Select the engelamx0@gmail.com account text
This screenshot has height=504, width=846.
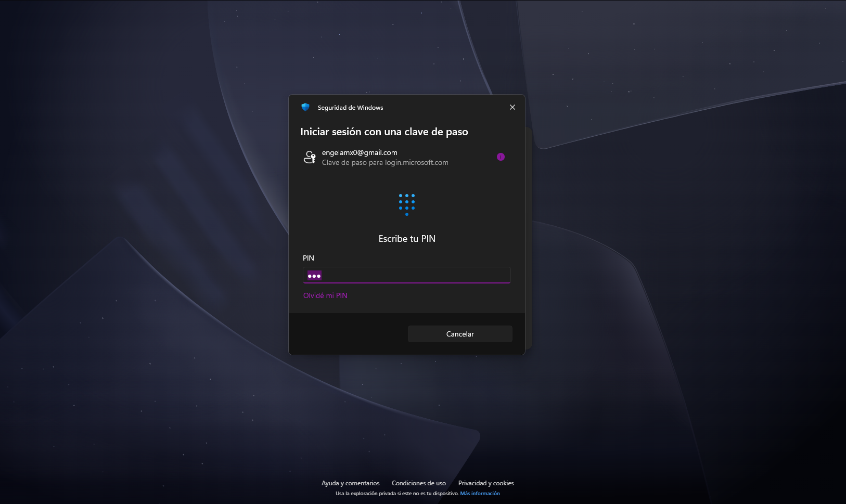(x=360, y=152)
